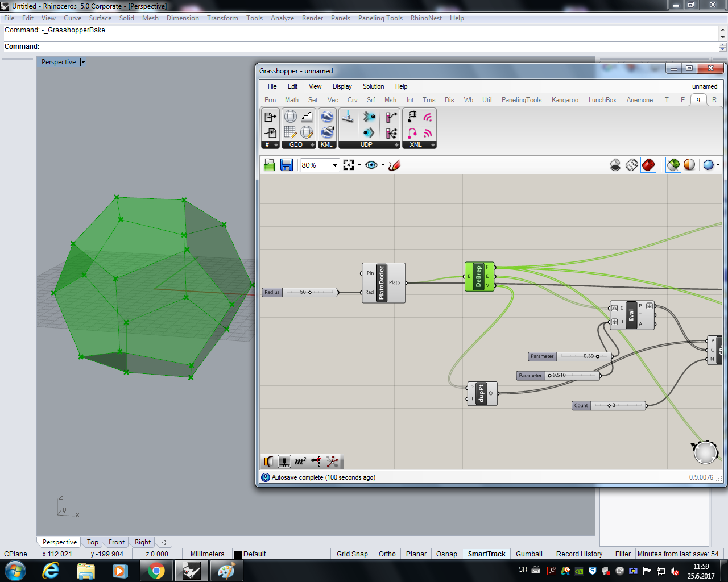Image resolution: width=728 pixels, height=582 pixels.
Task: Toggle preview of selected objects only
Action: 673,165
